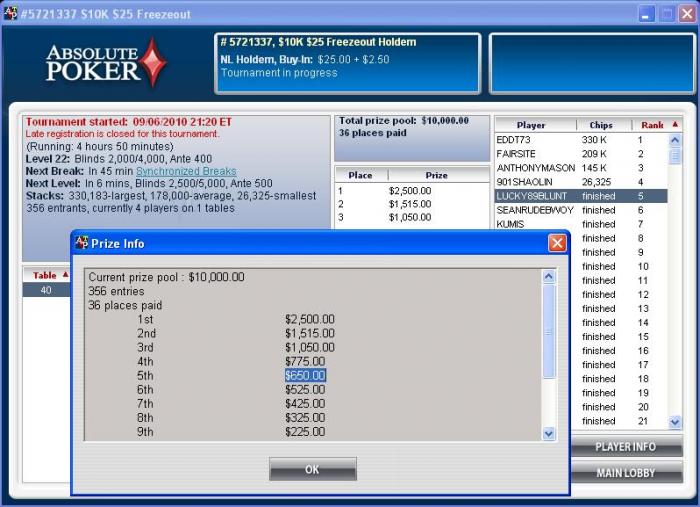Image resolution: width=700 pixels, height=507 pixels.
Task: Click 356 entries text in dialog
Action: 116,291
